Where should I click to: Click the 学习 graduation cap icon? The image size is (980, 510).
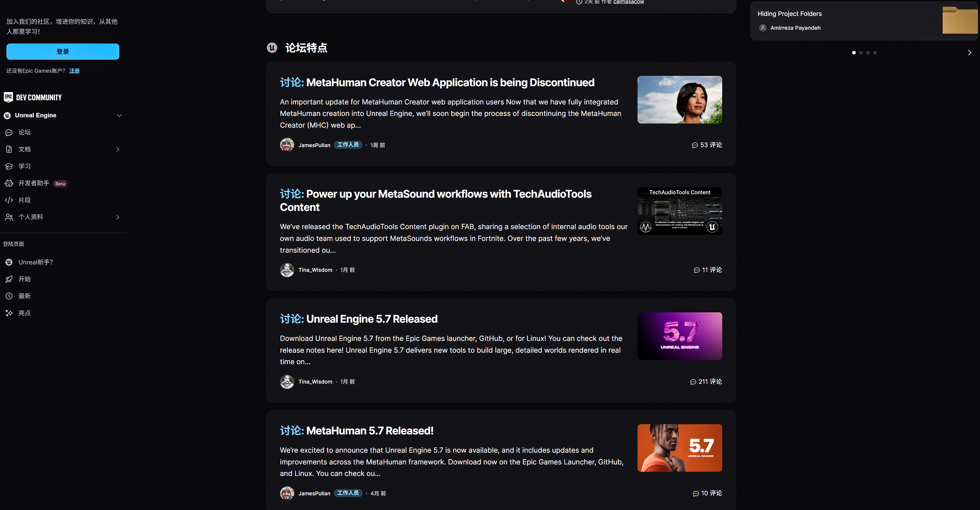[9, 166]
